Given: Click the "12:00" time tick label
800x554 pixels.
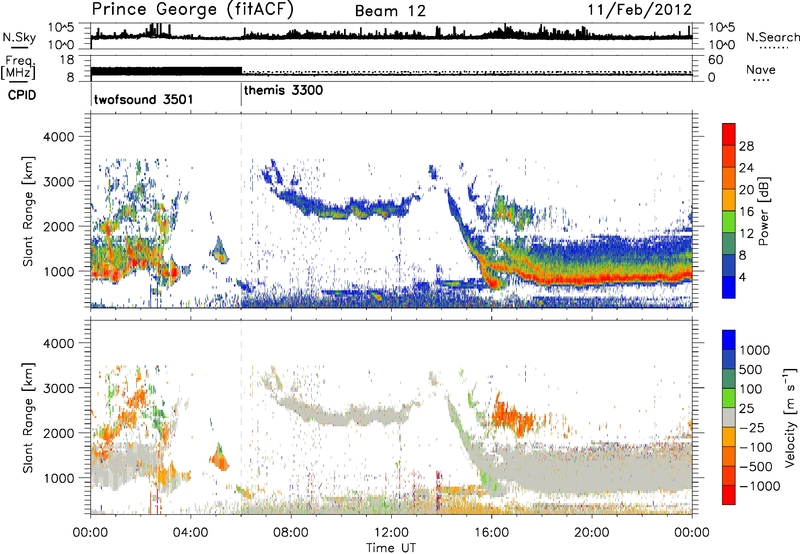Looking at the screenshot, I should (x=391, y=533).
